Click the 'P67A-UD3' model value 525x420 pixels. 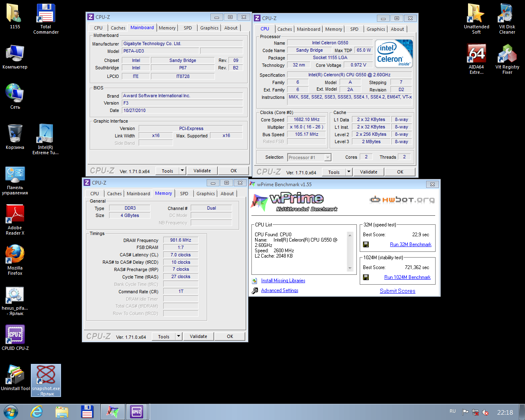click(x=160, y=51)
